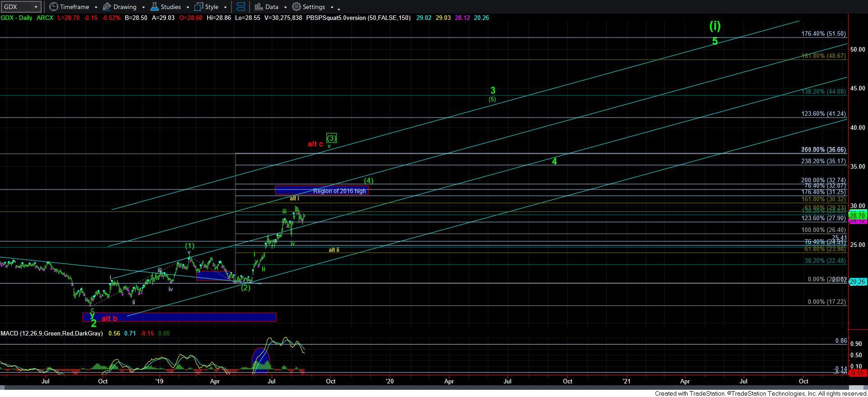Screen dimensions: 868x397
Task: Click the Studies flask icon
Action: [x=154, y=7]
